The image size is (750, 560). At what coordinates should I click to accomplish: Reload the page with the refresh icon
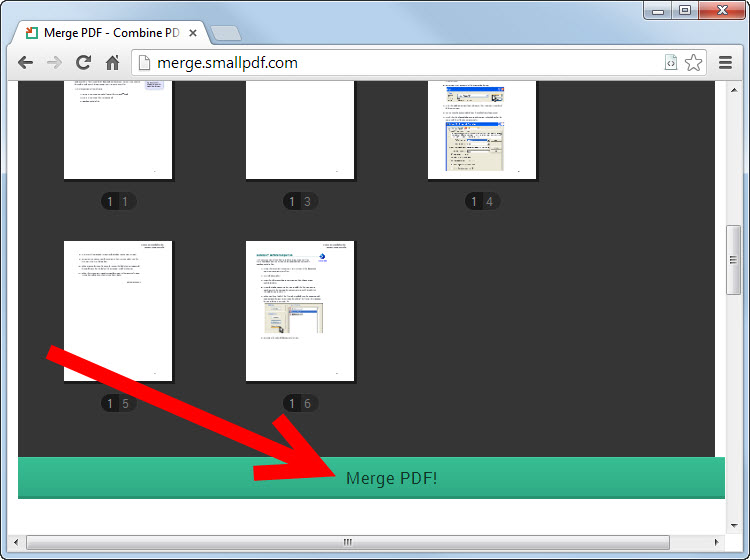click(84, 63)
